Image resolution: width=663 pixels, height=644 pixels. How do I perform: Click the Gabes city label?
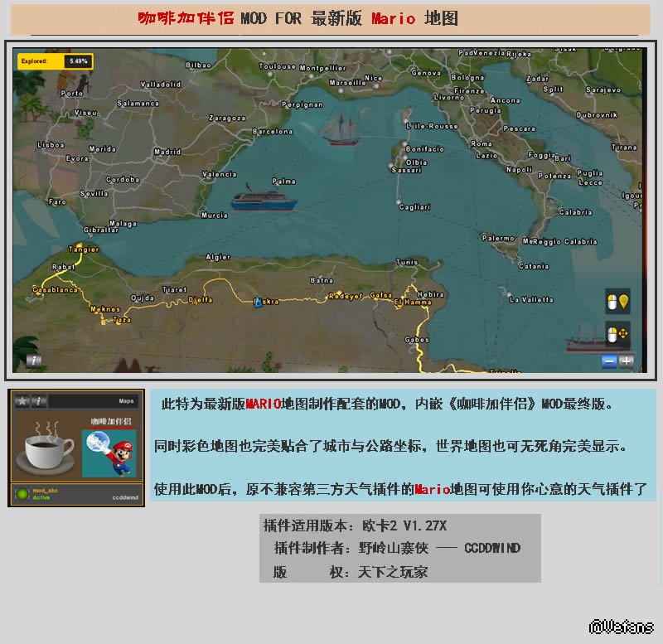tap(417, 339)
